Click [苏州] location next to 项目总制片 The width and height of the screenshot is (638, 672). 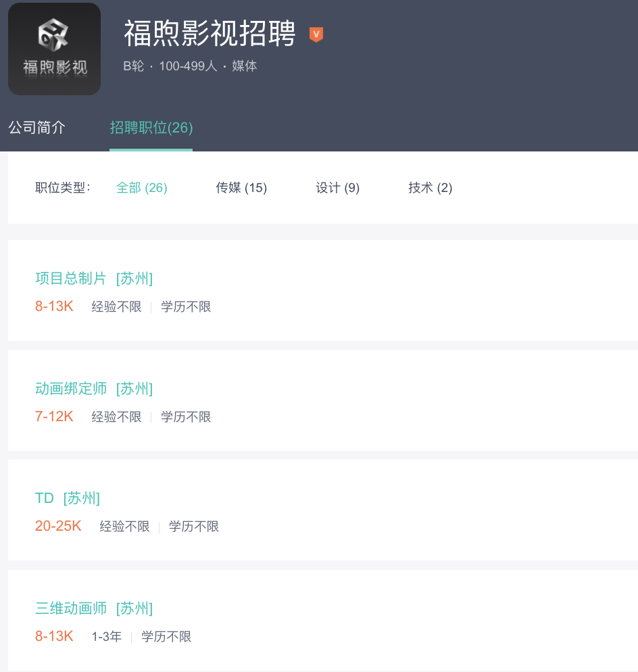click(134, 279)
